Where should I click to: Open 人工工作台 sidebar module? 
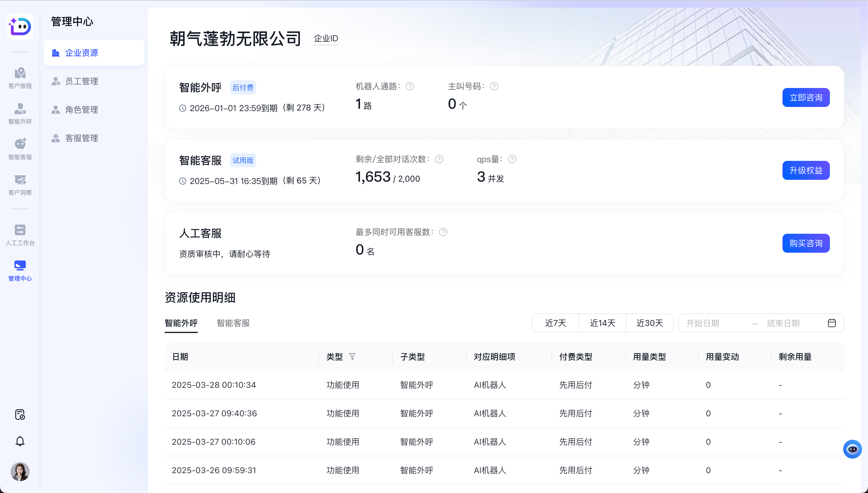[20, 235]
